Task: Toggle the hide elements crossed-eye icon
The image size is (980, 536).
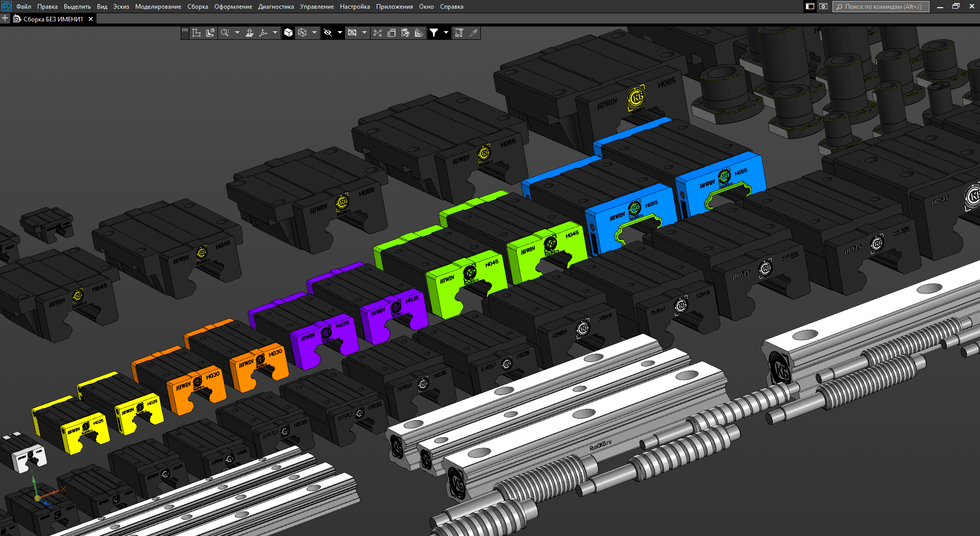Action: [328, 33]
